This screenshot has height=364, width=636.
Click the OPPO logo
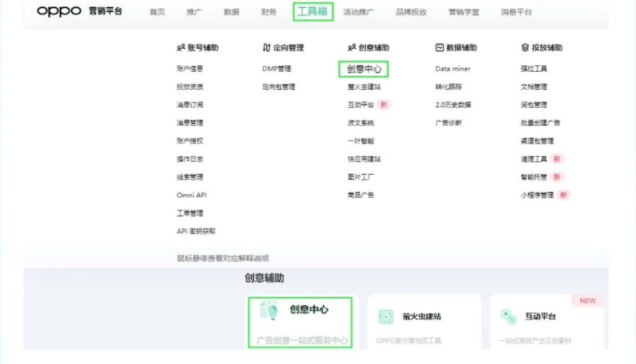click(x=59, y=11)
